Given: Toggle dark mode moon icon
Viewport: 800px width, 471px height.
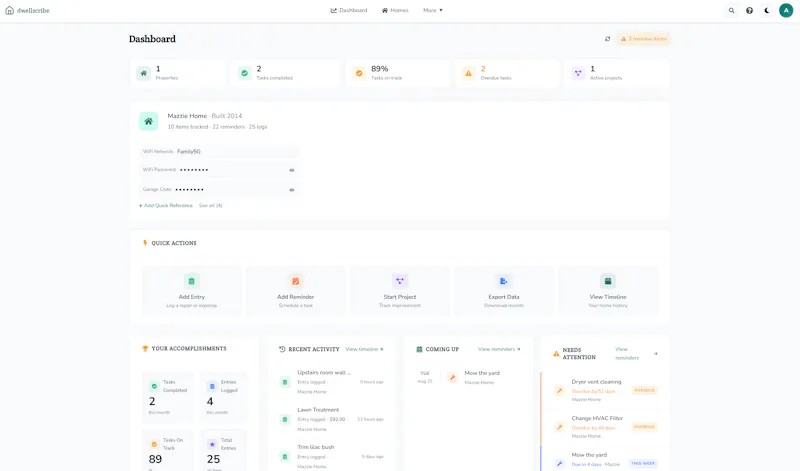Looking at the screenshot, I should coord(767,10).
